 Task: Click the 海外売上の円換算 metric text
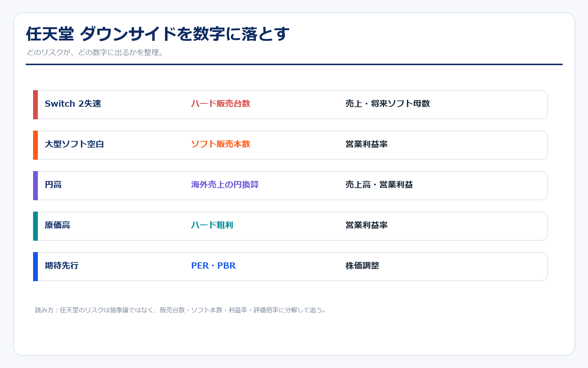[225, 185]
